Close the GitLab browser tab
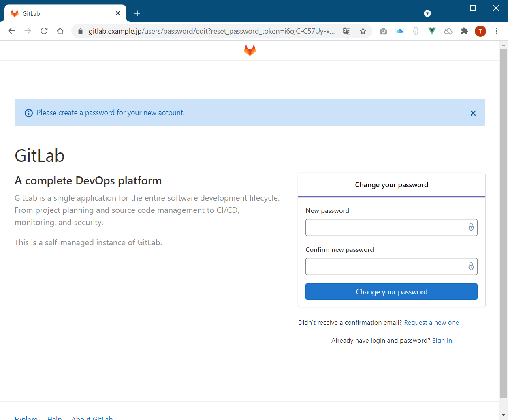Screen dimensions: 508x420 coord(118,13)
